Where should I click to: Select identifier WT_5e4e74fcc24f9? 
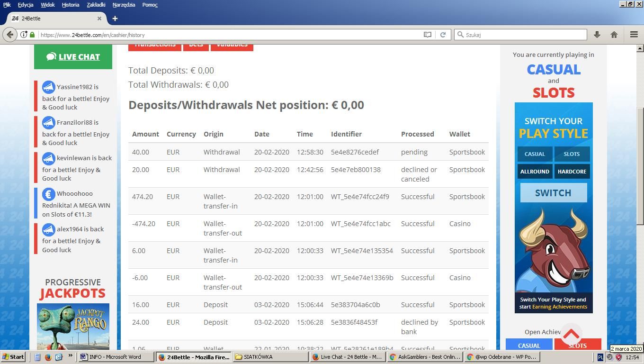click(x=360, y=197)
